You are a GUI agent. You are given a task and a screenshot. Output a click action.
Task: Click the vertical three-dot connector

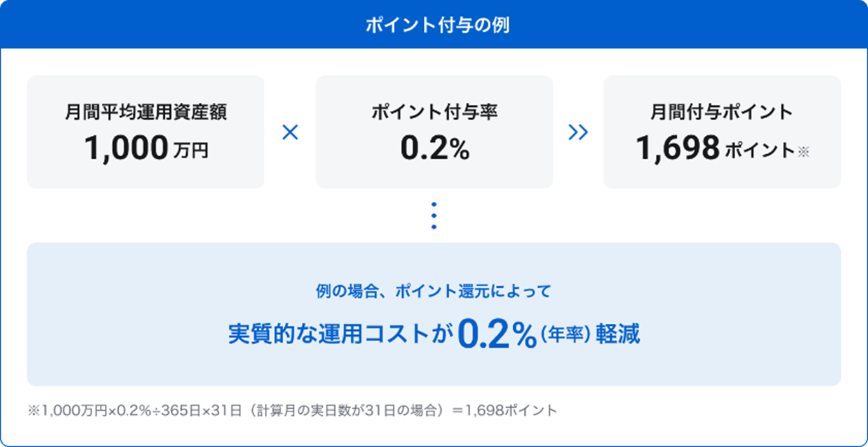point(434,216)
